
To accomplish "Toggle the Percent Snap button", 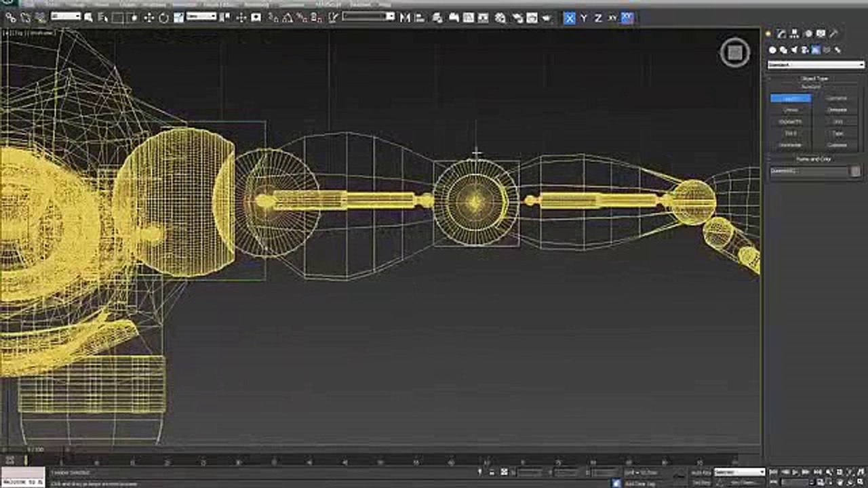I will tap(302, 18).
